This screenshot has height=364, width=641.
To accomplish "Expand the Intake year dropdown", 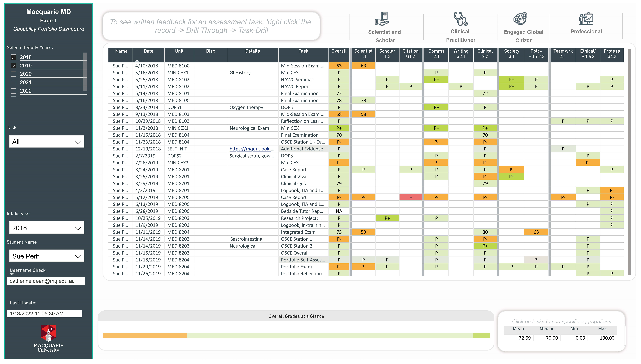I will point(47,228).
